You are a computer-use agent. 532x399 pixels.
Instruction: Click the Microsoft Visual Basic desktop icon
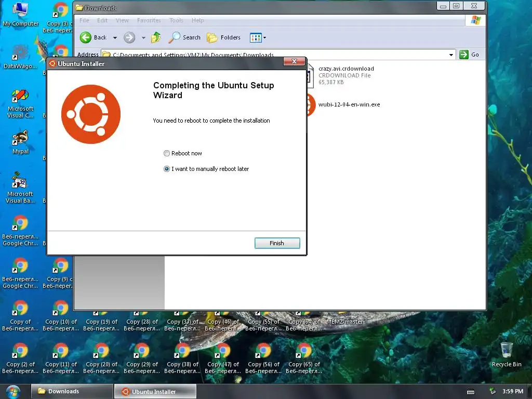pyautogui.click(x=20, y=188)
